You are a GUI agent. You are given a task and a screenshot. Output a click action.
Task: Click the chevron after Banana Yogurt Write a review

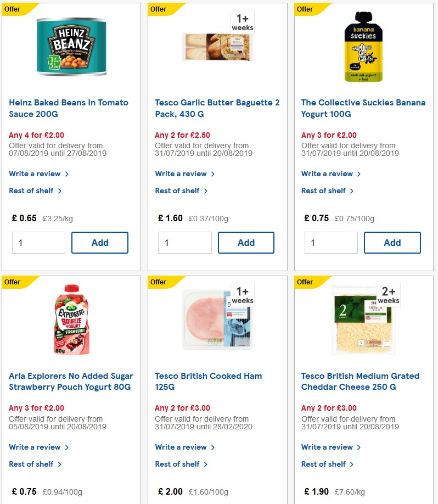360,173
